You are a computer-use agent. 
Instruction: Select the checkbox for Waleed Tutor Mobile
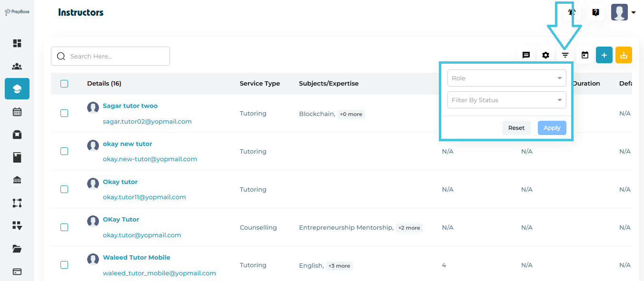(64, 265)
